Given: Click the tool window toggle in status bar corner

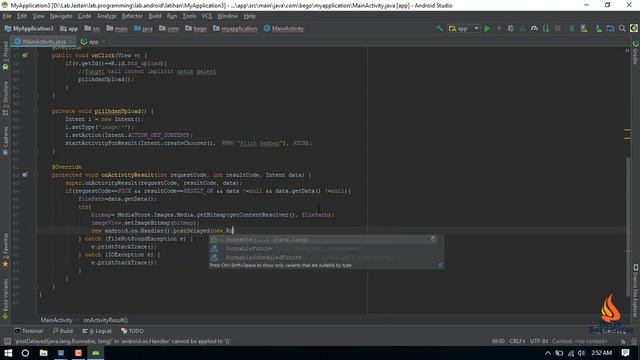Looking at the screenshot, I should pos(7,341).
